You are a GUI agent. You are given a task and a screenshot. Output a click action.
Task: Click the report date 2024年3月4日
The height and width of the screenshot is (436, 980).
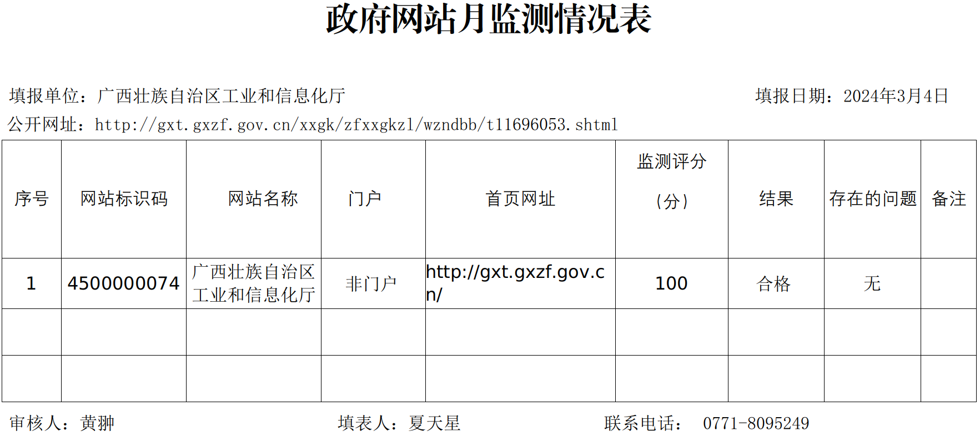[x=895, y=96]
